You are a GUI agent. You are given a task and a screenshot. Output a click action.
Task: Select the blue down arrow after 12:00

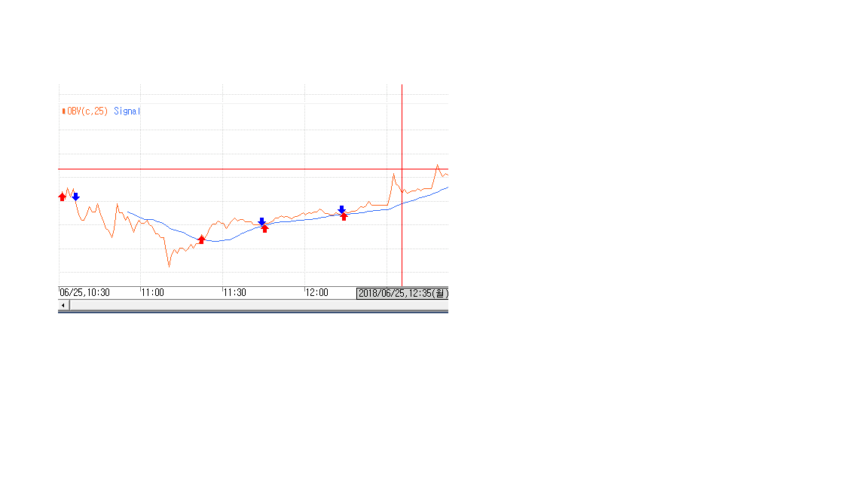[x=341, y=209]
